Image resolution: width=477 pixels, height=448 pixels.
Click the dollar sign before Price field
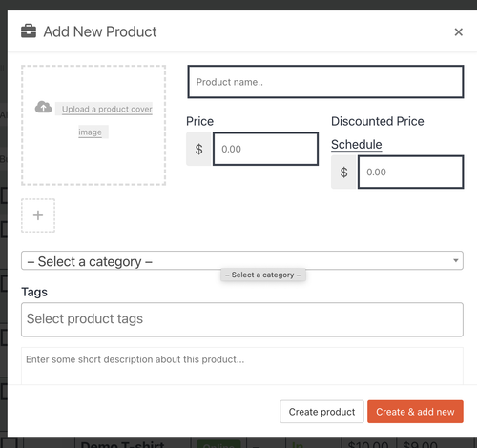[199, 149]
